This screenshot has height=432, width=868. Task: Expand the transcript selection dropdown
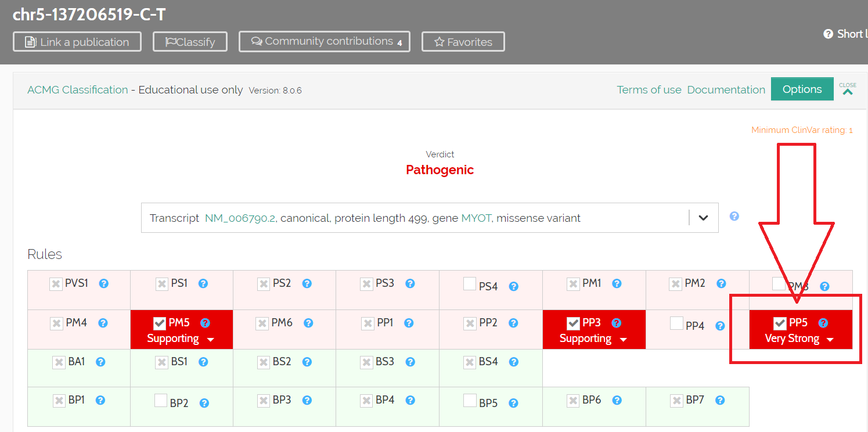[703, 218]
